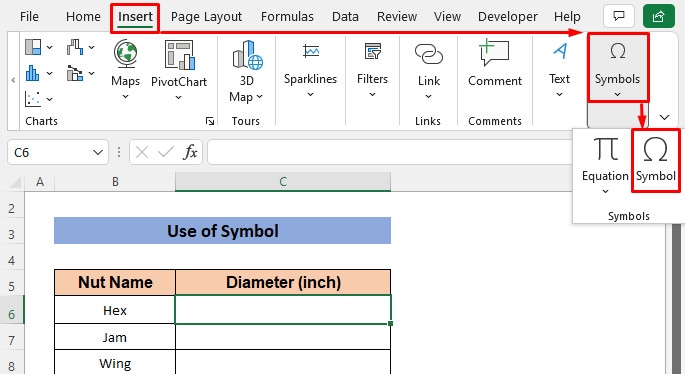685x374 pixels.
Task: Expand the combo chart dropdown arrow
Action: pyautogui.click(x=91, y=73)
